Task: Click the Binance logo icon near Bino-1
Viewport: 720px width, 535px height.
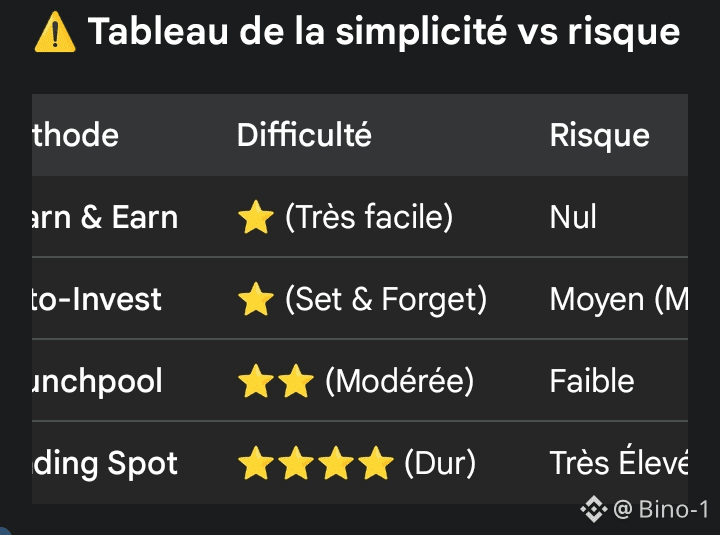Action: (594, 509)
